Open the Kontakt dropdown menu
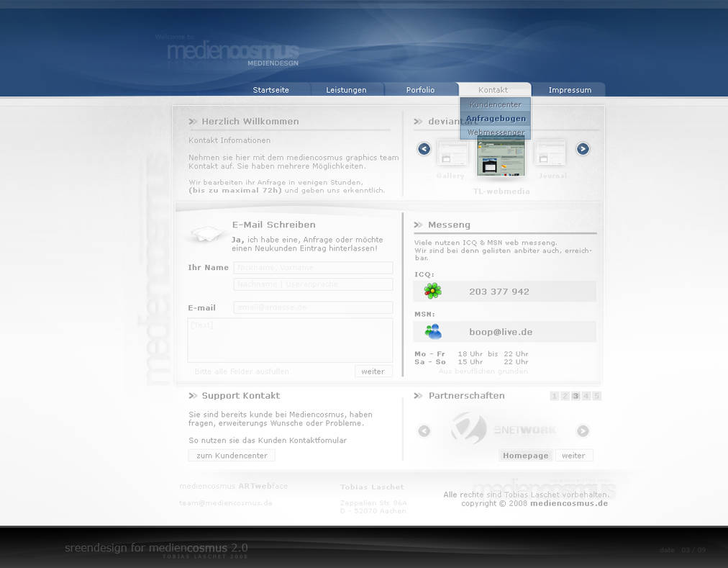Screen dimensions: 728x568 pos(493,90)
